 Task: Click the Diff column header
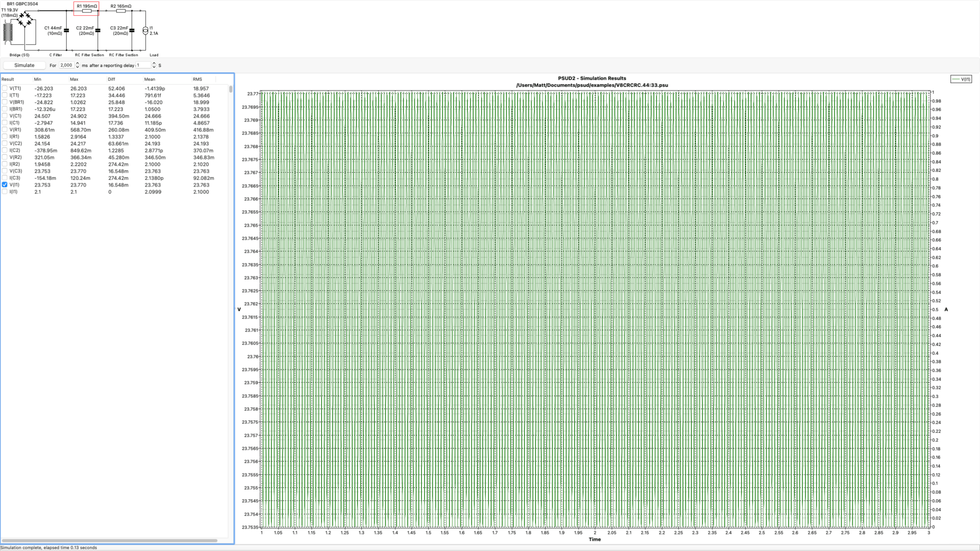point(124,79)
